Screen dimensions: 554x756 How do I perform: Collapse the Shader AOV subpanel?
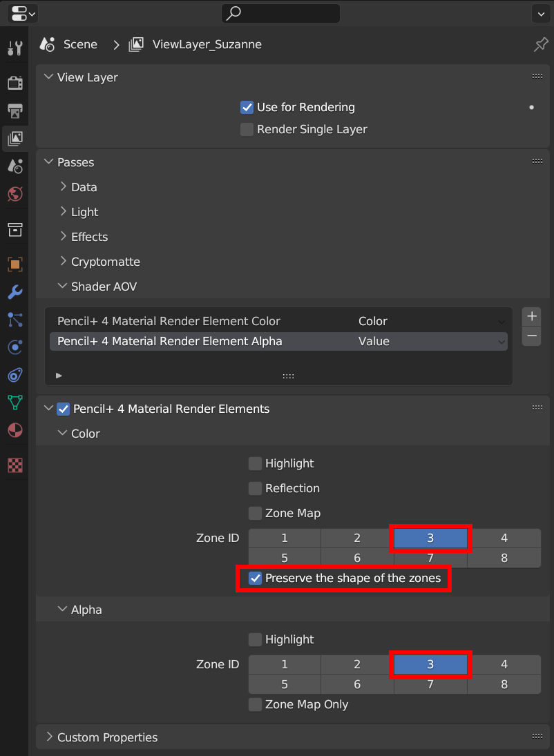coord(62,285)
